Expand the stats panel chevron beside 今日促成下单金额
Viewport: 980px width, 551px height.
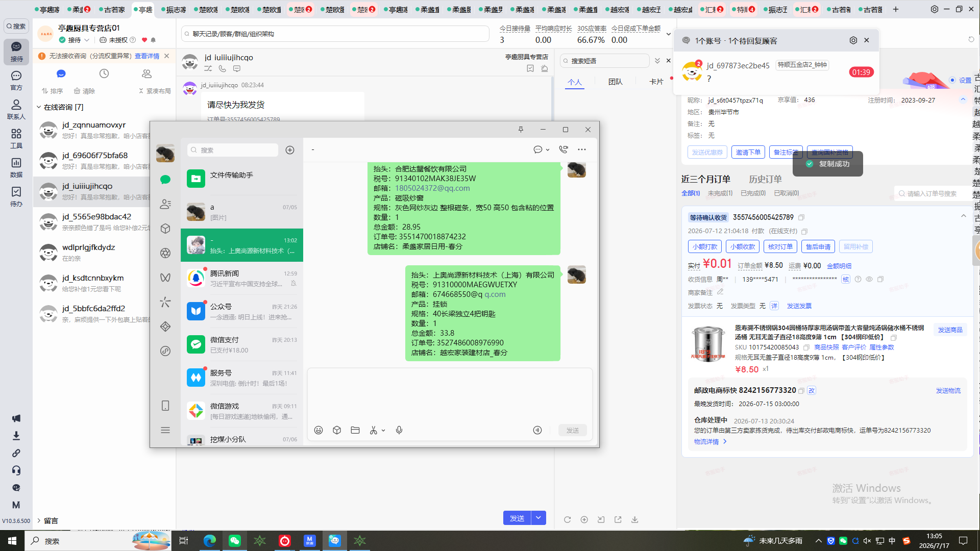click(x=668, y=34)
